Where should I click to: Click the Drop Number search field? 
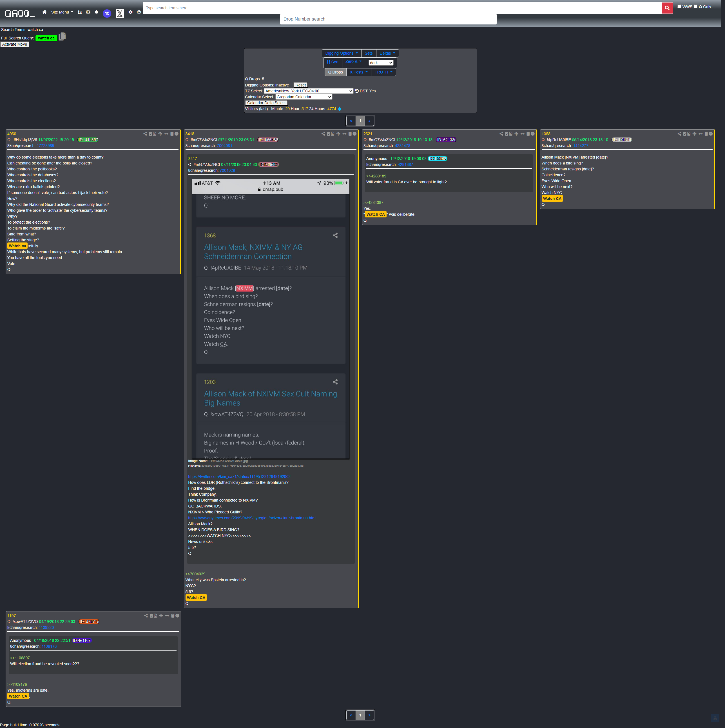(x=388, y=19)
